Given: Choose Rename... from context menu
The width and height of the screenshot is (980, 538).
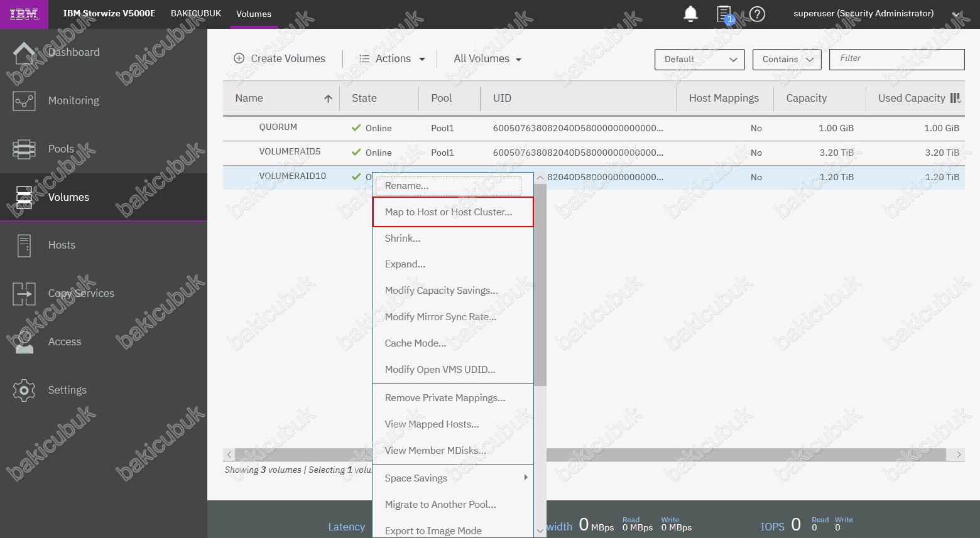Looking at the screenshot, I should coord(449,186).
